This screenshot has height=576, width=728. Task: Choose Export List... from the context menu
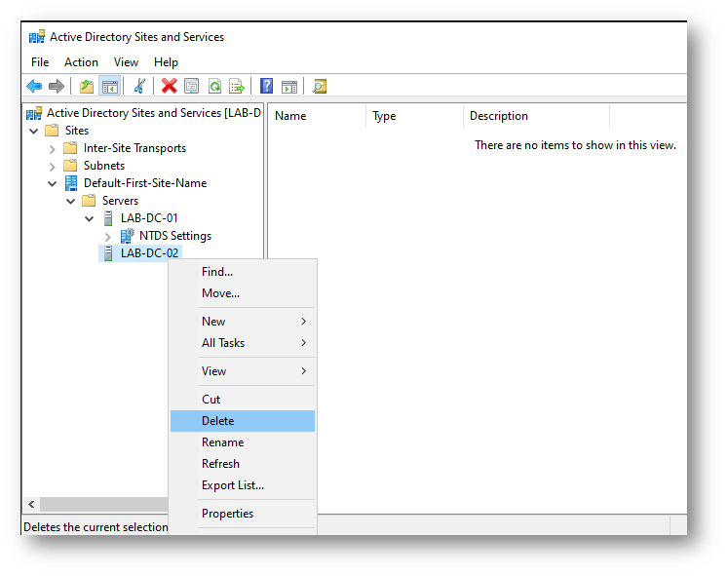[243, 485]
